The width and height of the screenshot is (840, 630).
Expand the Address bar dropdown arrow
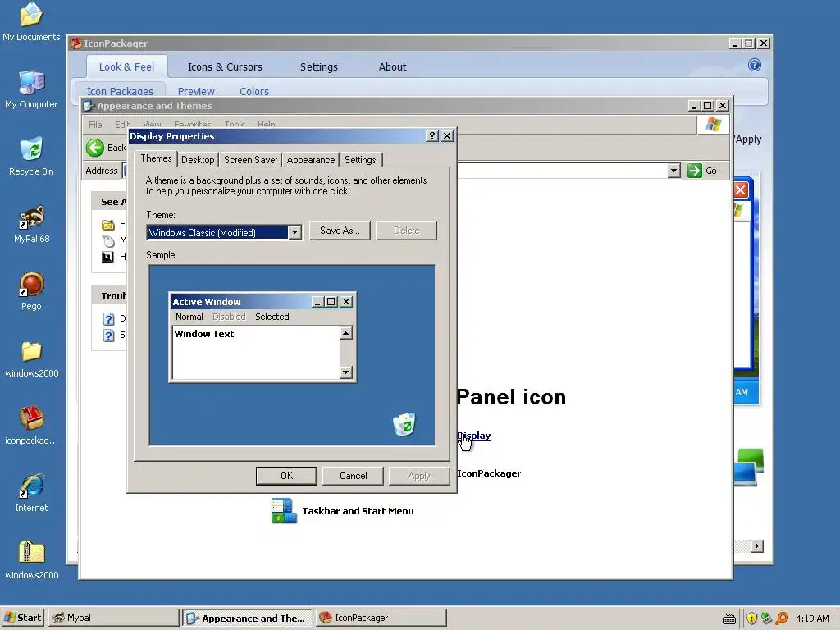[x=674, y=171]
